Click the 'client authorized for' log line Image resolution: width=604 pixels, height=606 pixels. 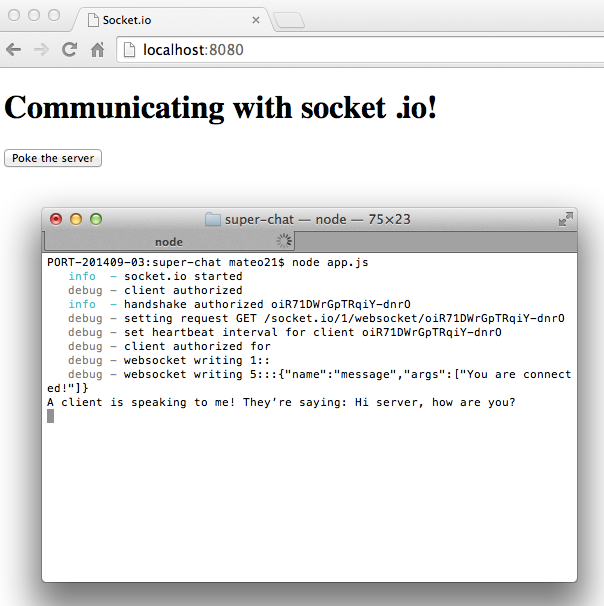[x=169, y=346]
